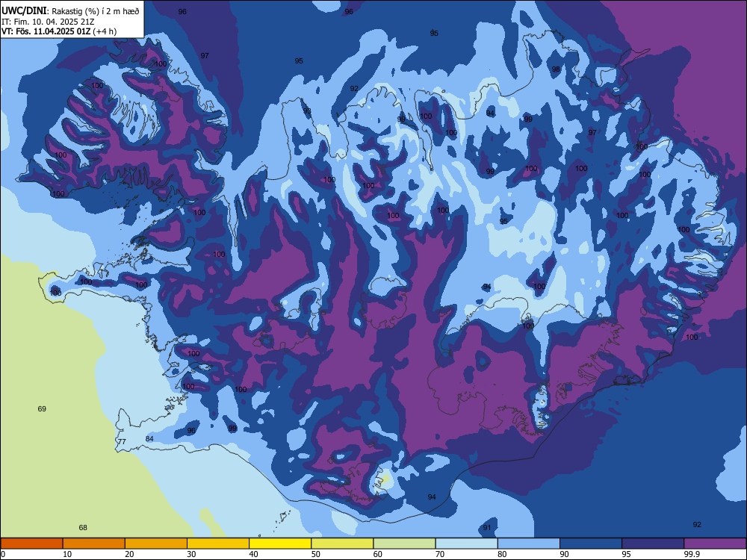Click the humidity value '98' on the map

pyautogui.click(x=556, y=69)
